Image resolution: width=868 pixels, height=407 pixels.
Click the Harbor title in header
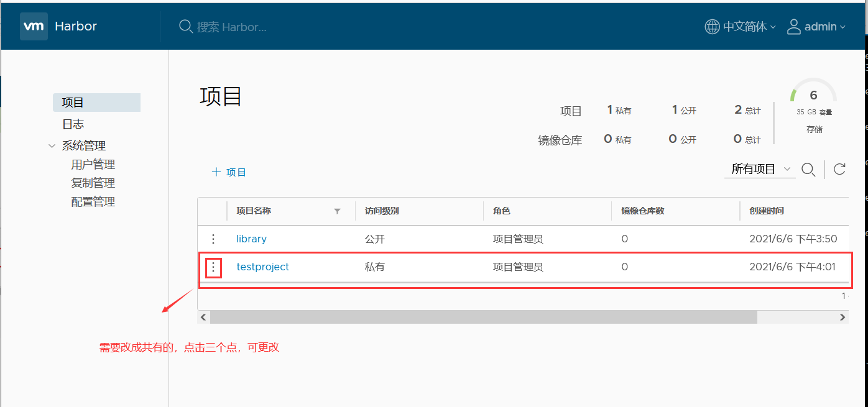tap(76, 27)
